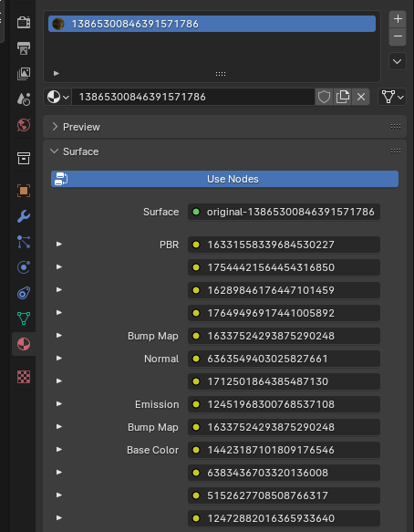414x532 pixels.
Task: Open the link field 17544421564454316850
Action: pos(284,267)
